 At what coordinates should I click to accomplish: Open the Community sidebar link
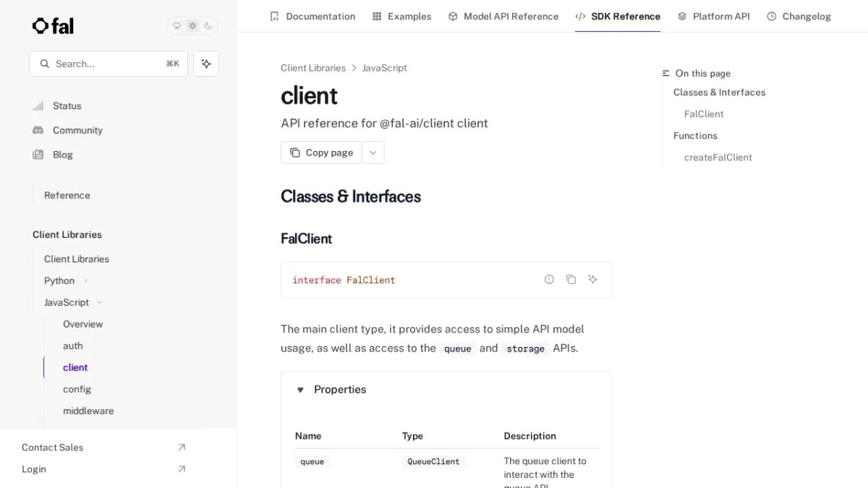click(x=67, y=130)
